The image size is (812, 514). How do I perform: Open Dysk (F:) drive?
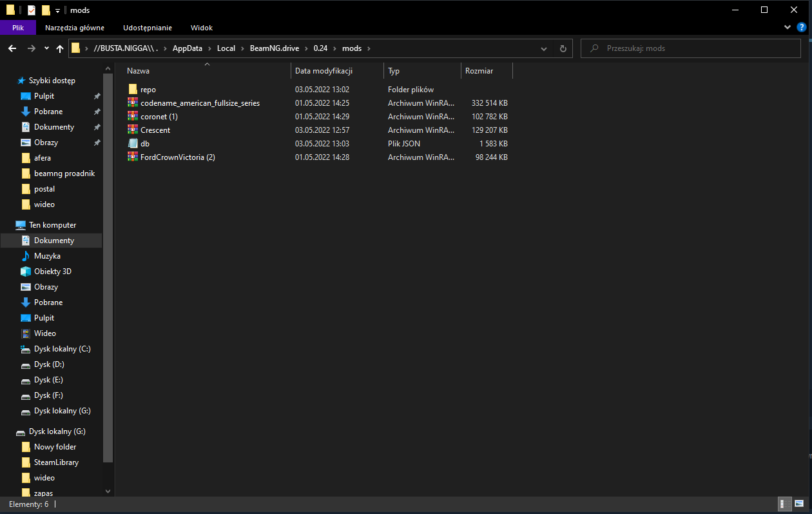pyautogui.click(x=48, y=395)
